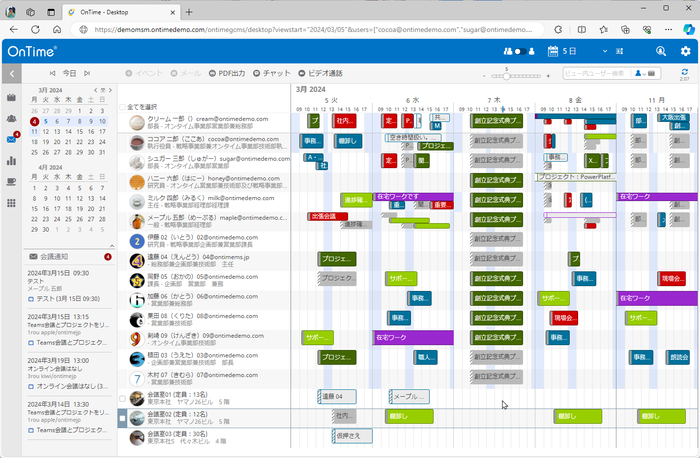
Task: Toggle the group/single user switch
Action: [x=519, y=51]
